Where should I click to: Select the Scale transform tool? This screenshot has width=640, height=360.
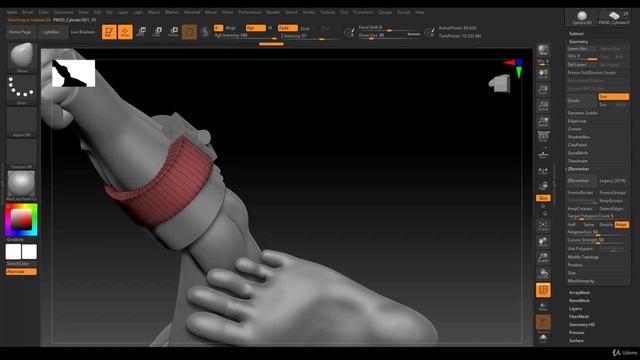[x=158, y=32]
